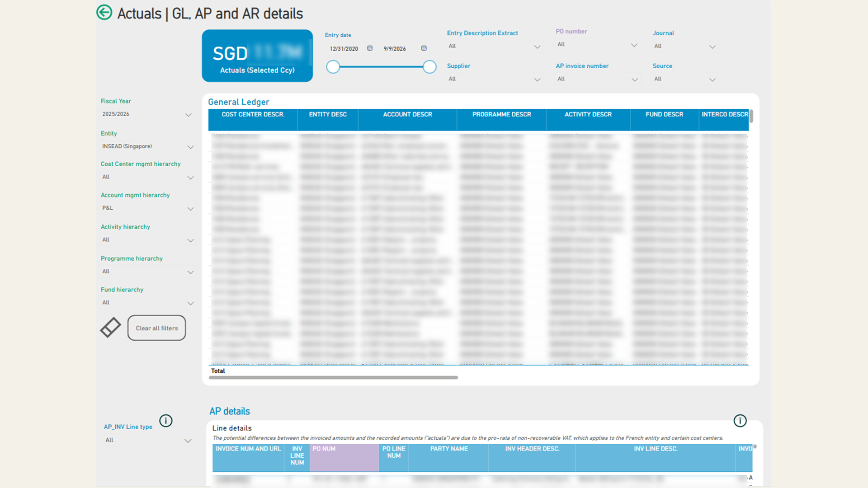The height and width of the screenshot is (488, 868).
Task: Sort by ACCOUNT DESCR column header
Action: pyautogui.click(x=407, y=115)
